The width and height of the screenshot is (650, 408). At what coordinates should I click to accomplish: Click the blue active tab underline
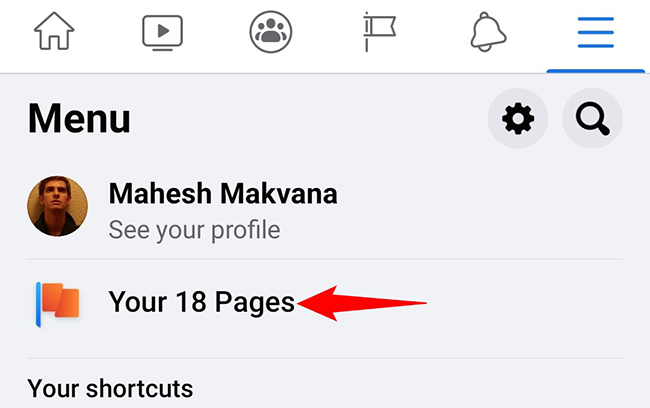point(596,71)
